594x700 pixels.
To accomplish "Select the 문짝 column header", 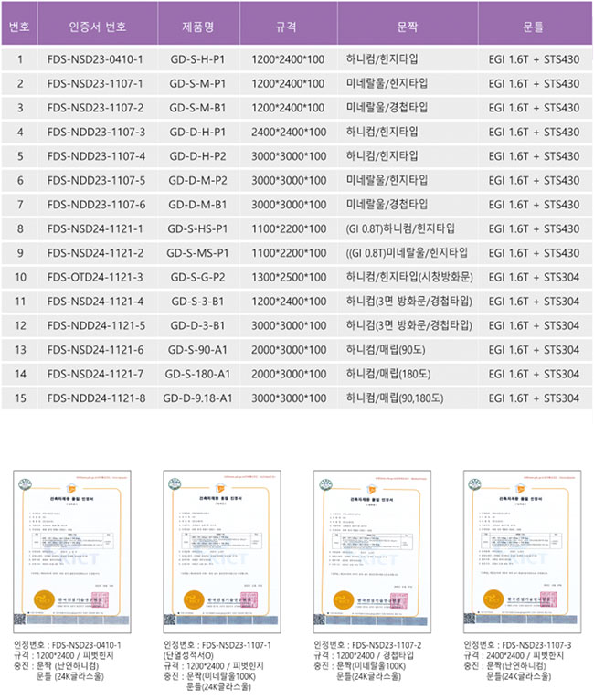I will point(408,27).
